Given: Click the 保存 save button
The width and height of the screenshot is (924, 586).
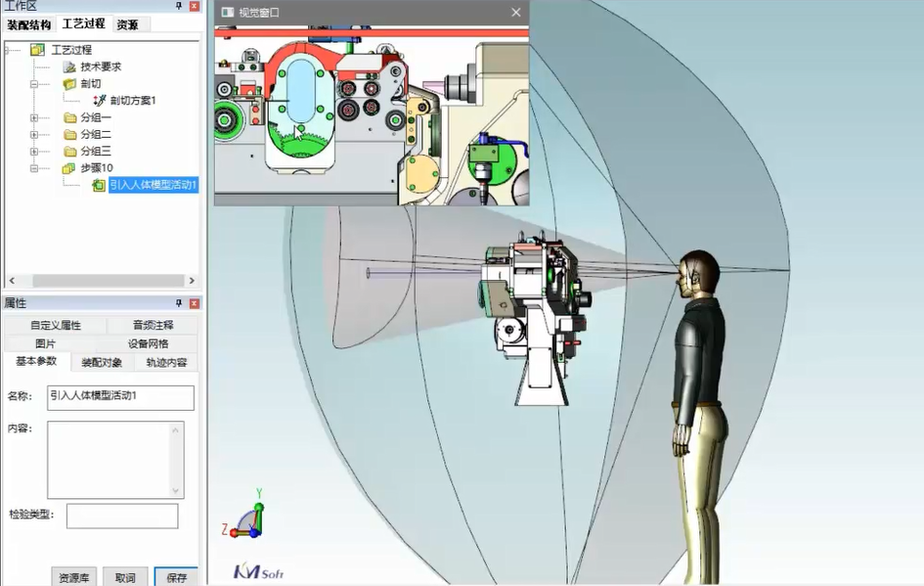Looking at the screenshot, I should click(x=176, y=577).
